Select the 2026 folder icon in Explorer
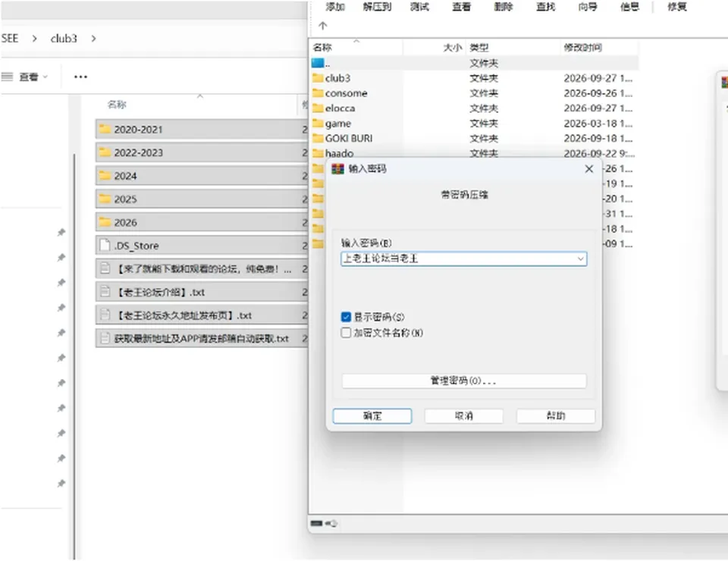 (105, 222)
